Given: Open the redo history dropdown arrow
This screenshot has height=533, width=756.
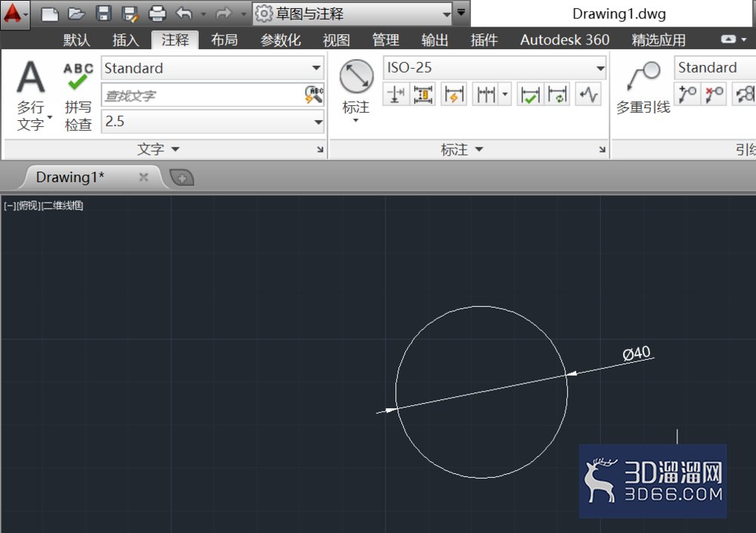Looking at the screenshot, I should tap(243, 14).
